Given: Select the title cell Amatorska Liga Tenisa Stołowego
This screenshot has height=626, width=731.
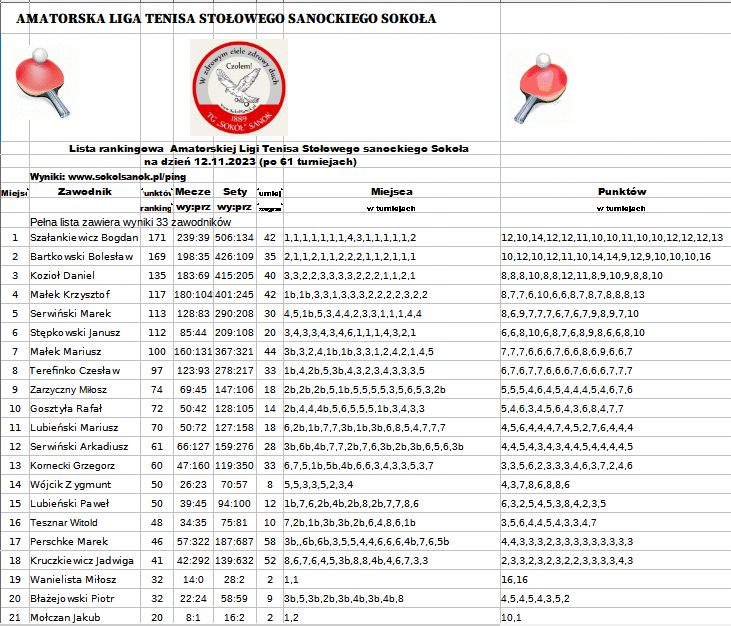Looking at the screenshot, I should click(226, 19).
